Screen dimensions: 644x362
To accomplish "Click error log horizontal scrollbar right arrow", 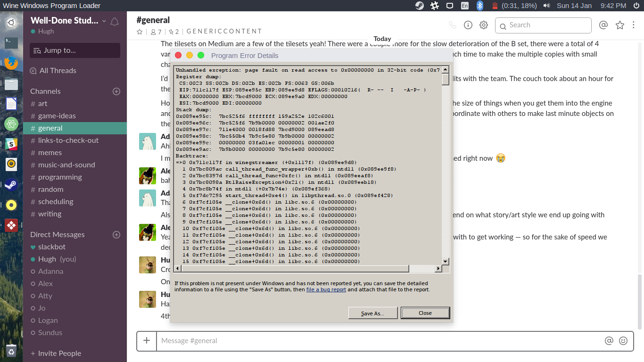I will click(x=438, y=269).
